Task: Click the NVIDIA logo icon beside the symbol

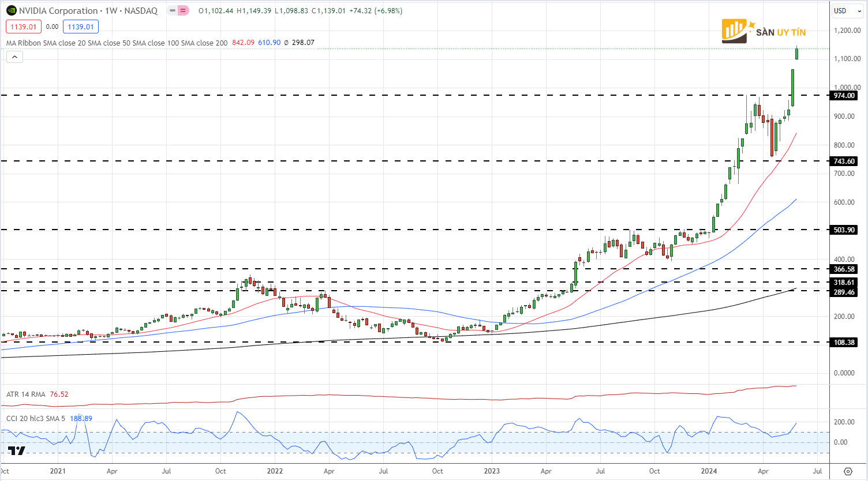Action: 12,10
